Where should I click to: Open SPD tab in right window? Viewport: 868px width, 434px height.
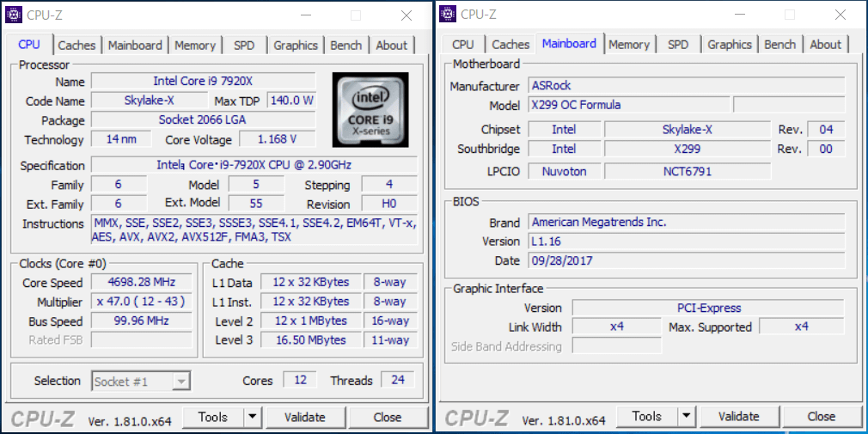click(x=678, y=45)
